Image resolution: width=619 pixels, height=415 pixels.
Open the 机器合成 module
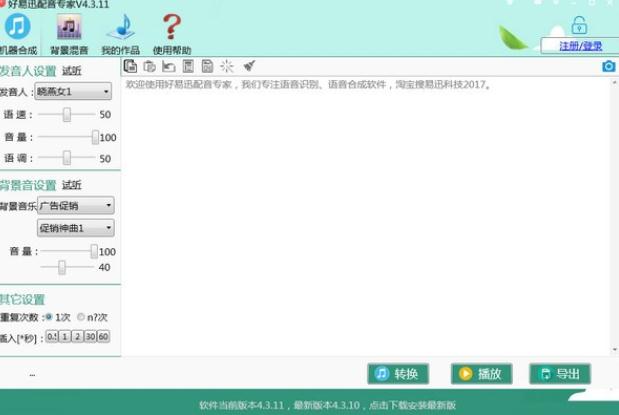click(17, 34)
